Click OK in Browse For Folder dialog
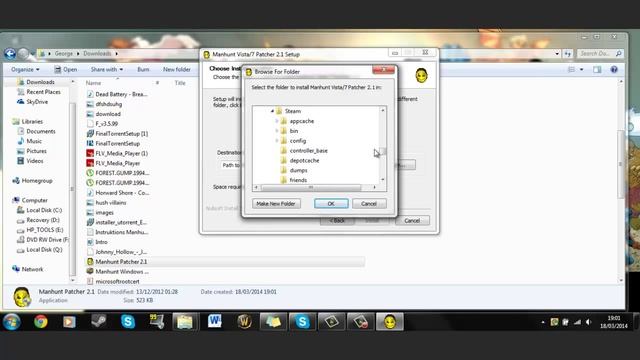 point(331,203)
